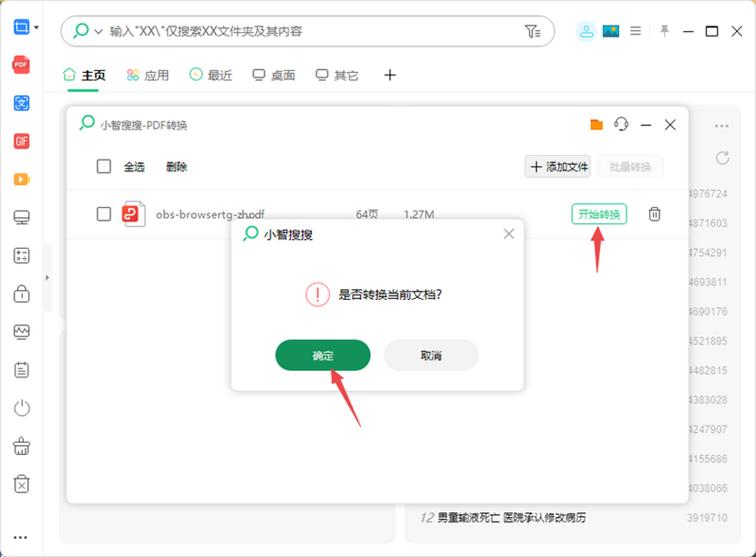Collapse the left sidebar panel handle
Image resolution: width=756 pixels, height=557 pixels.
[47, 277]
